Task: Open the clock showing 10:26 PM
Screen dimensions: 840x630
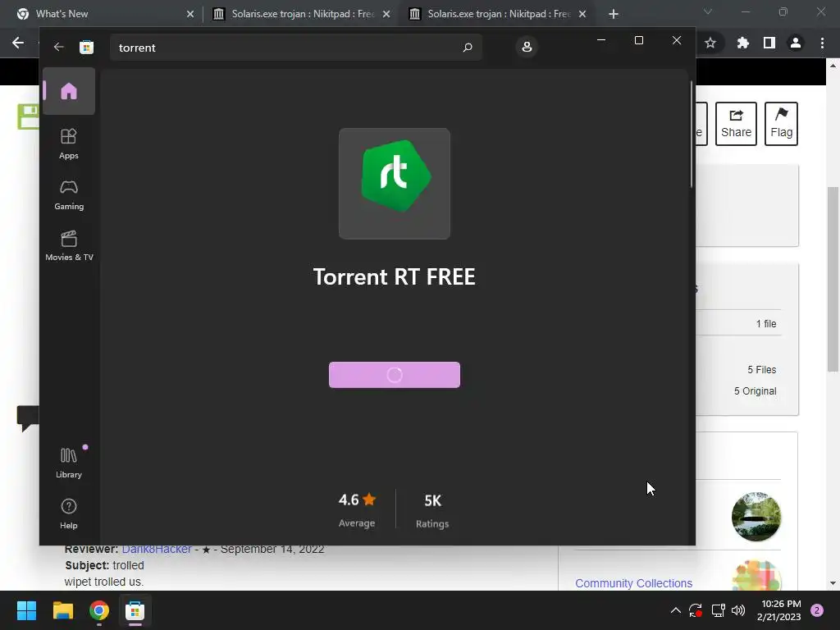Action: (779, 610)
